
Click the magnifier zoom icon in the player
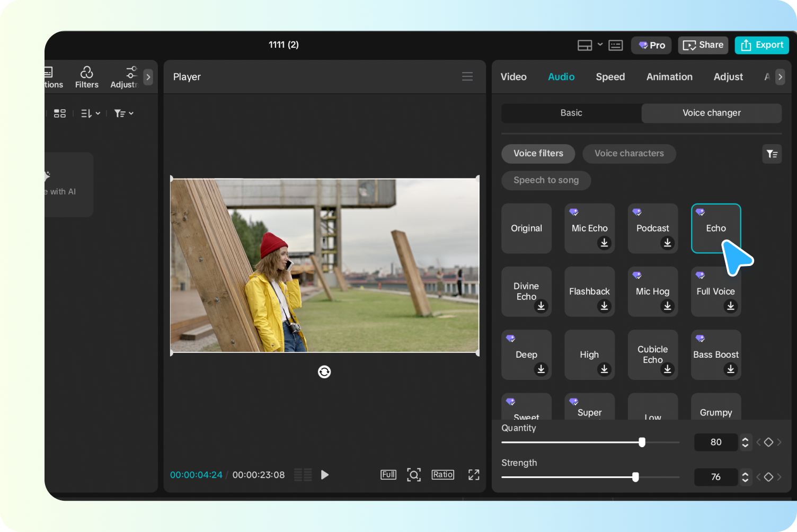coord(414,474)
